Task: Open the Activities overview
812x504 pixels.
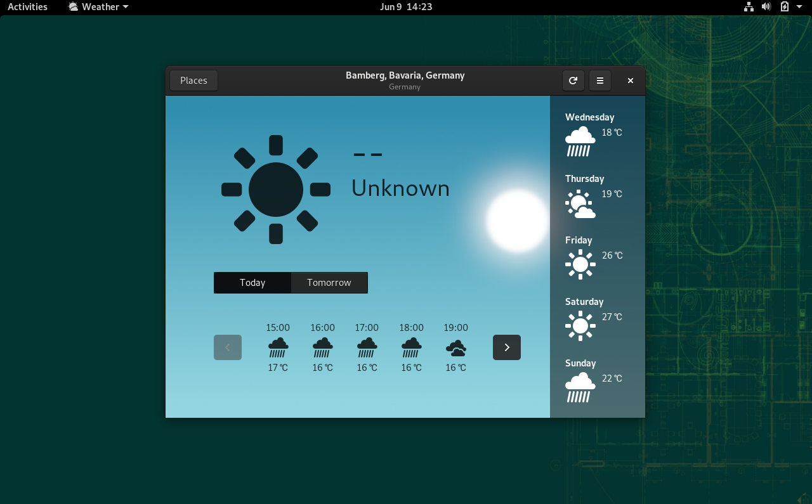Action: (27, 7)
